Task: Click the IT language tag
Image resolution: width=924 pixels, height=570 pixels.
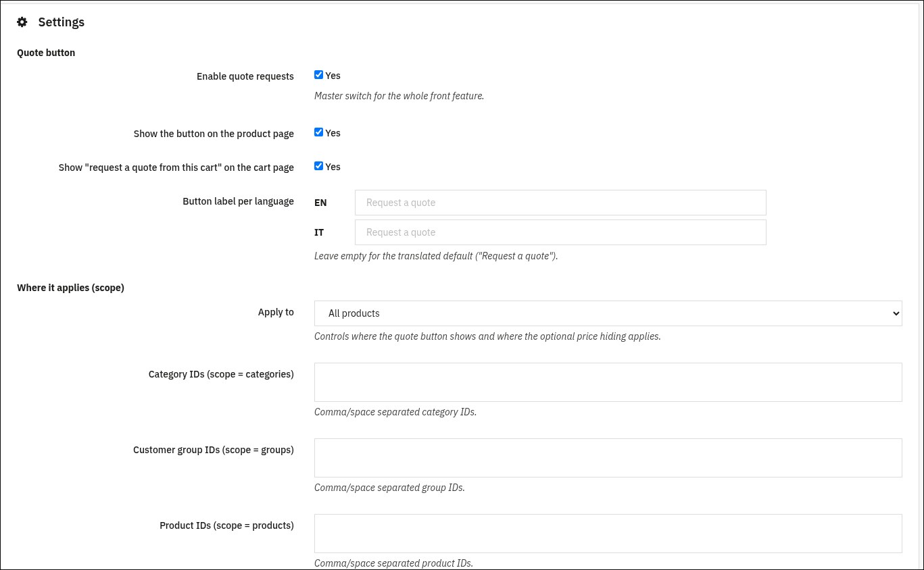Action: coord(319,232)
